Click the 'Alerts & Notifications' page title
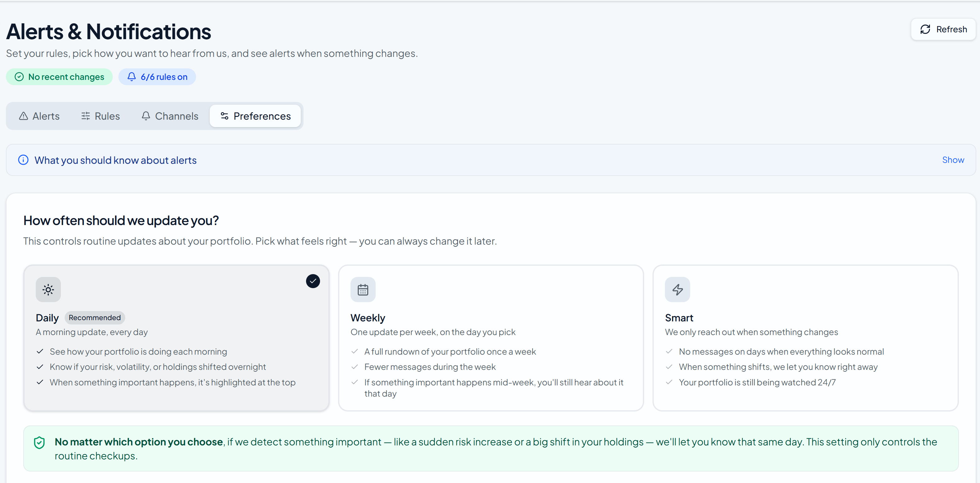980x483 pixels. (108, 32)
